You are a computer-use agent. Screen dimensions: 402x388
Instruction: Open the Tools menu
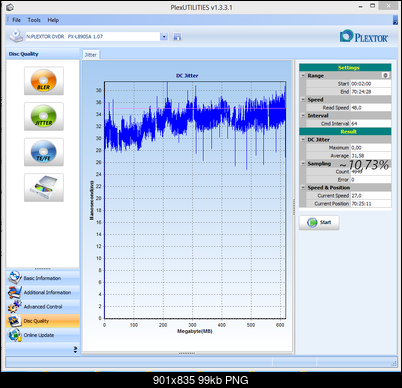(x=34, y=20)
